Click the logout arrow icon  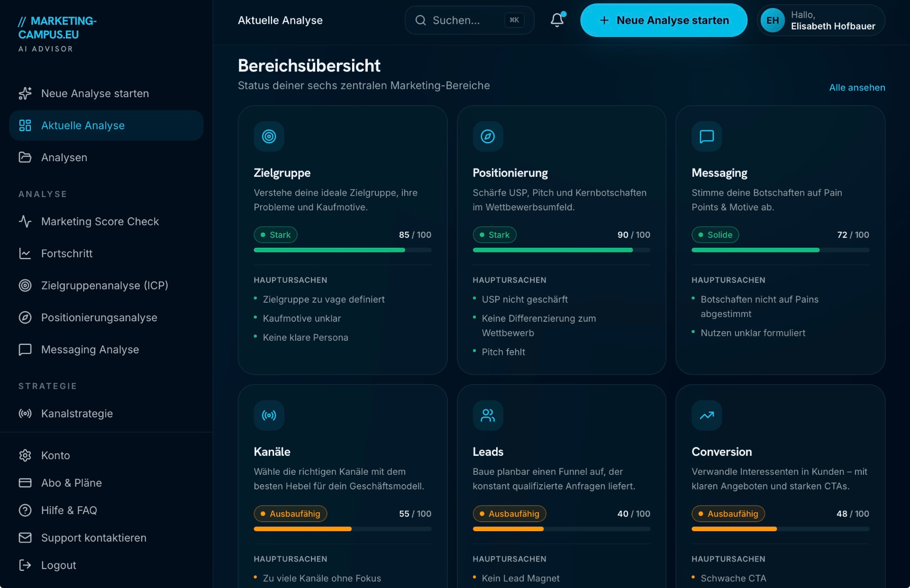(25, 565)
